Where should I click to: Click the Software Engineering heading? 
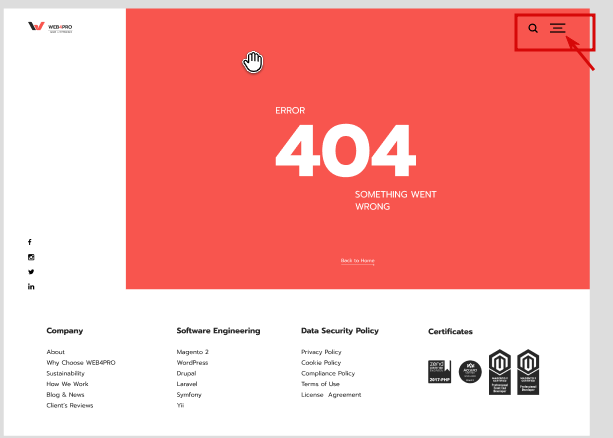click(x=218, y=331)
